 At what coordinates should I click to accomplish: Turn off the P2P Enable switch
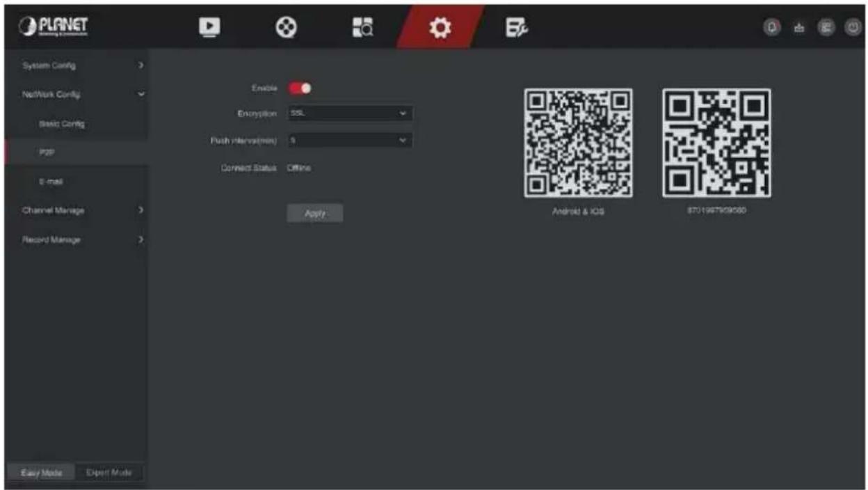pos(300,88)
